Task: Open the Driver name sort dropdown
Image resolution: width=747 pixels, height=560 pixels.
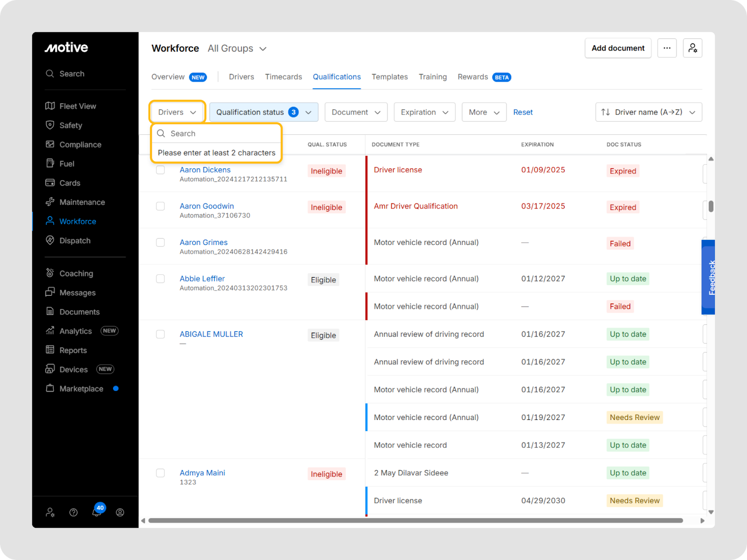Action: coord(648,112)
